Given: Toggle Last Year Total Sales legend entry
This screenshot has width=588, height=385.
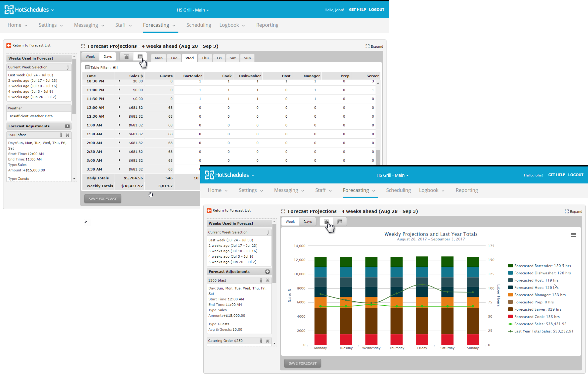Looking at the screenshot, I should [x=544, y=331].
